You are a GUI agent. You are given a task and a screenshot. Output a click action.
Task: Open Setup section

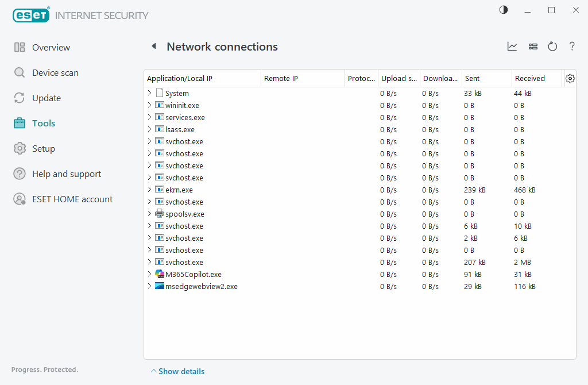tap(44, 149)
